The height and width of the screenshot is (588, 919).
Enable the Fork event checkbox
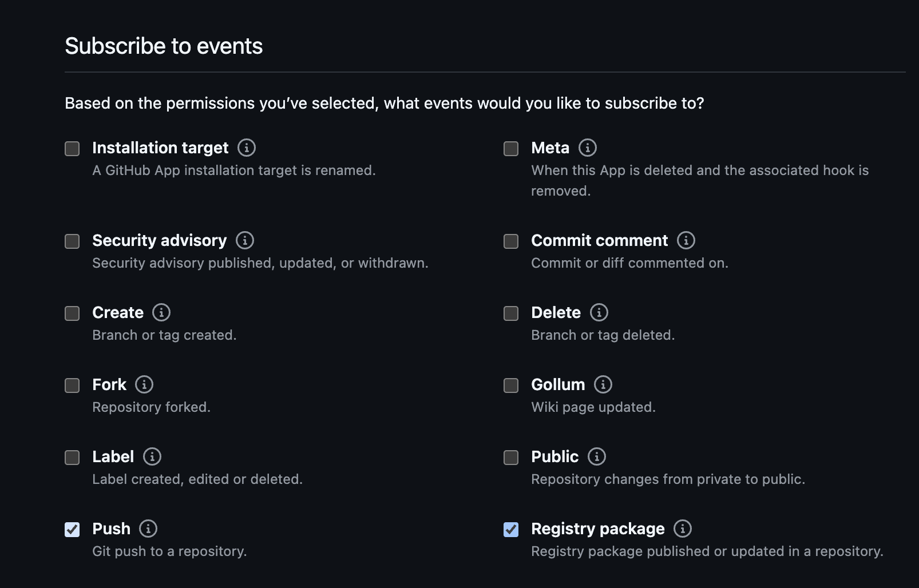(x=72, y=386)
